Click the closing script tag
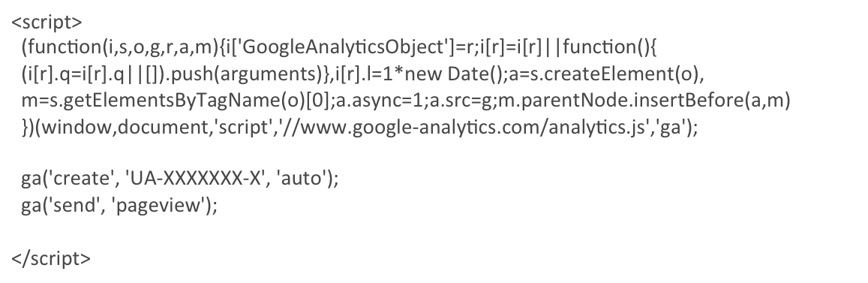Screen dimensions: 868x283 point(51,259)
